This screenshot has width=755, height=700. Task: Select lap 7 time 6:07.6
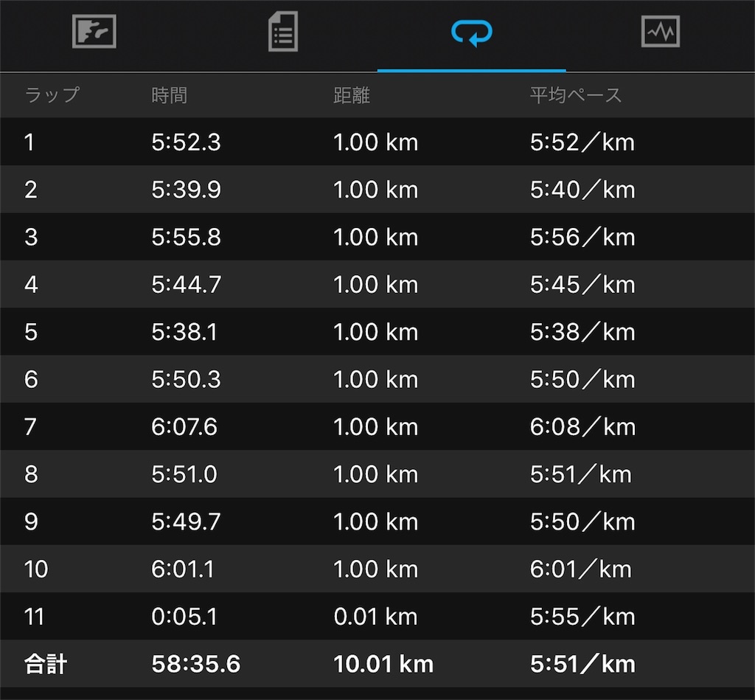[x=184, y=427]
